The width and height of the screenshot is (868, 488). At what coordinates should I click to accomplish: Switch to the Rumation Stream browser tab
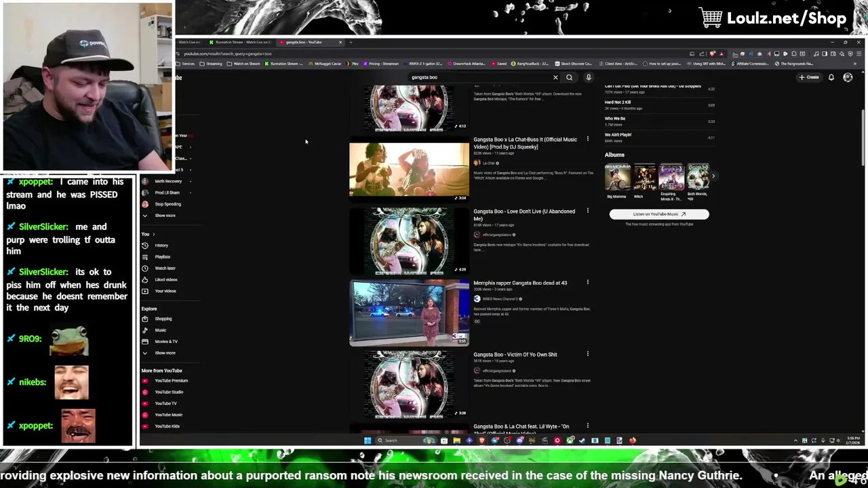tap(241, 42)
